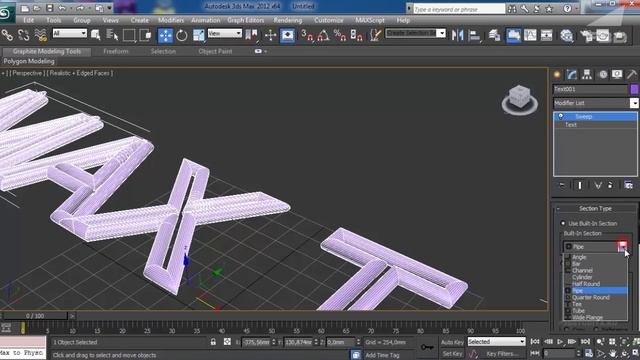
Task: Activate the Select and Rotate tool
Action: tap(182, 36)
